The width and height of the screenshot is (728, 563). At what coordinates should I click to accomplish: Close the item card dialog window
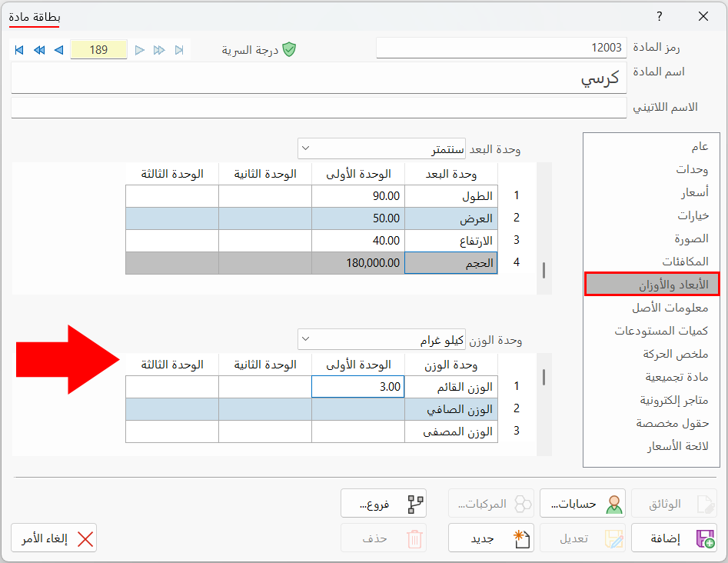pyautogui.click(x=703, y=17)
